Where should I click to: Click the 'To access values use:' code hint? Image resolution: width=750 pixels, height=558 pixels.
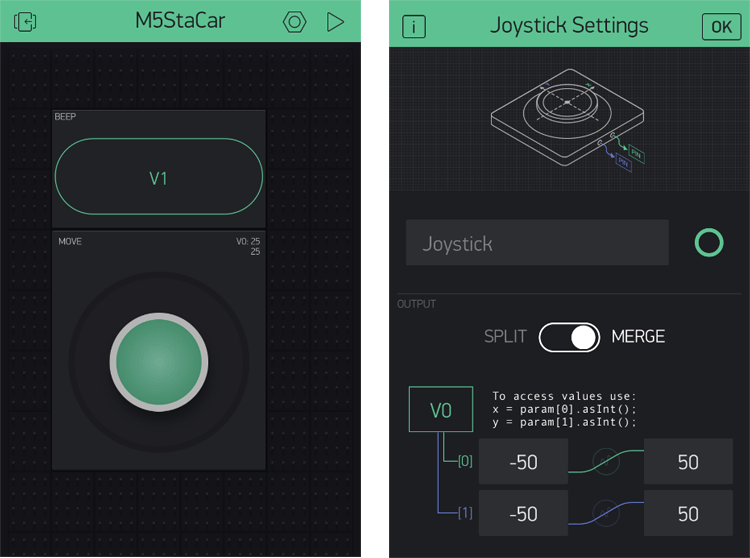(x=564, y=396)
